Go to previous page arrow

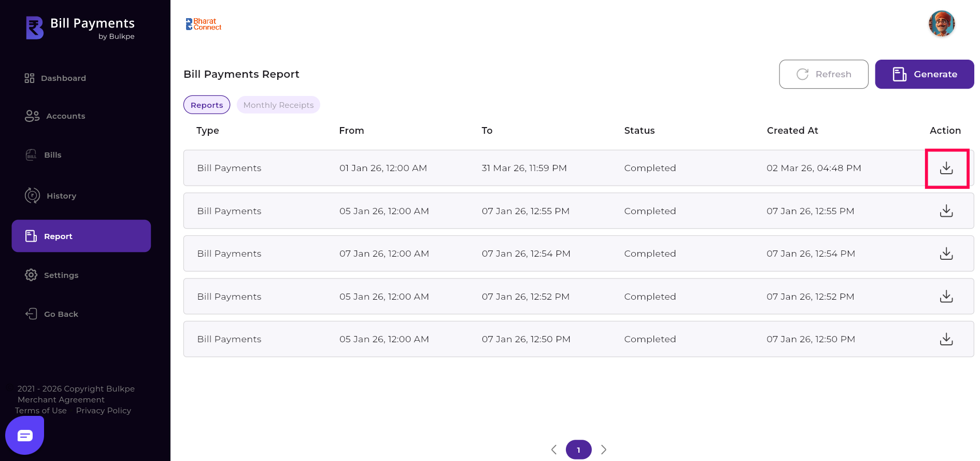click(554, 450)
